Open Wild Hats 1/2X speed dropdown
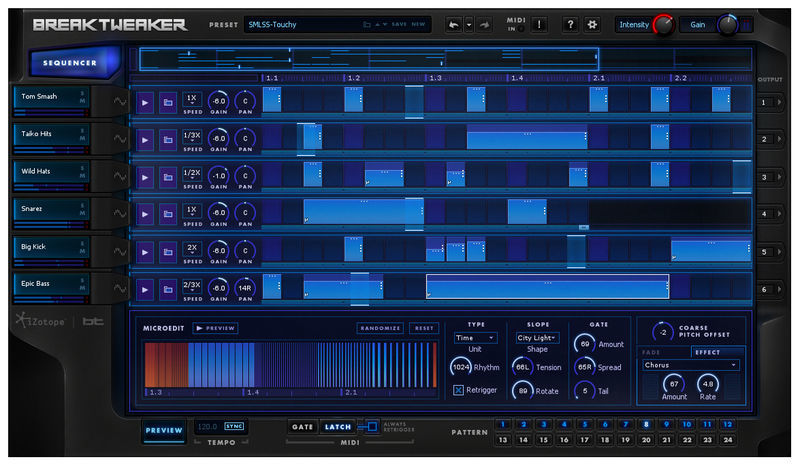This screenshot has height=466, width=800. (x=192, y=174)
